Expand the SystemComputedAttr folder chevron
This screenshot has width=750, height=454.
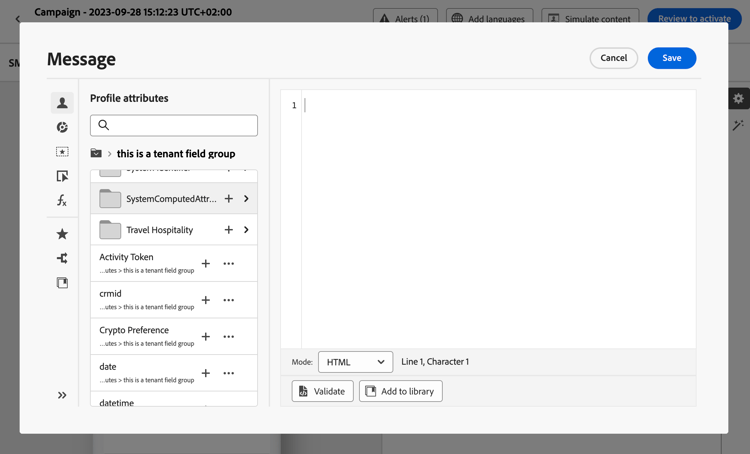pyautogui.click(x=246, y=199)
